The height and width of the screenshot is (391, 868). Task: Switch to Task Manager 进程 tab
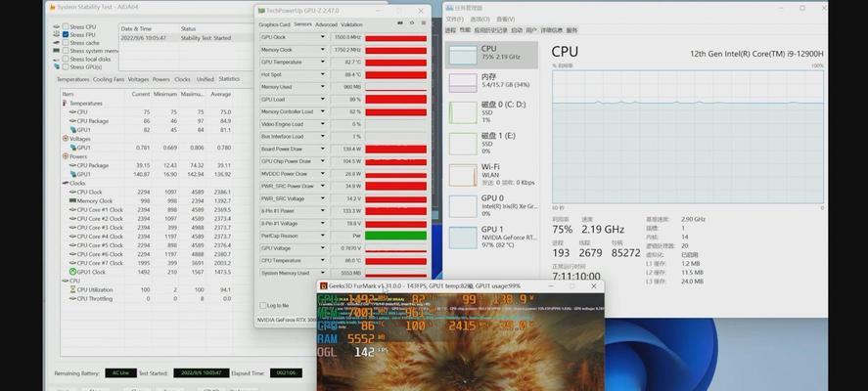click(x=450, y=30)
